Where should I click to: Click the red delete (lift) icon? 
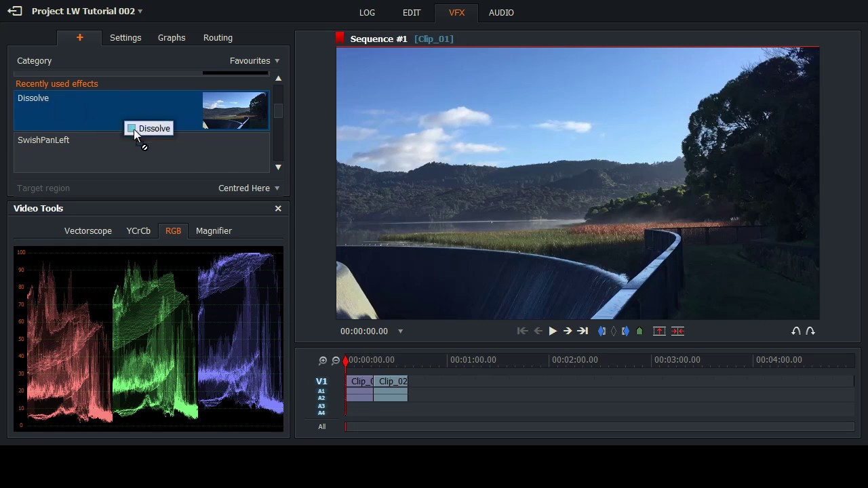coord(659,331)
